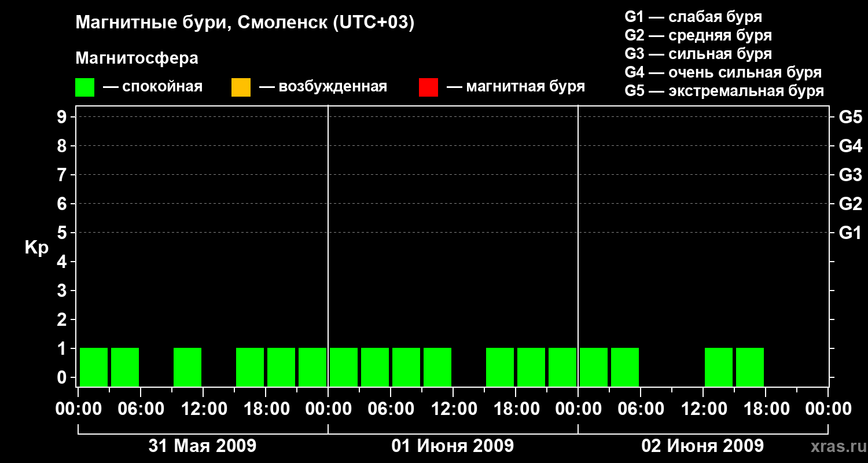
Task: Click the 'G5 — экстремальная буря' legend entry
Action: [x=724, y=91]
